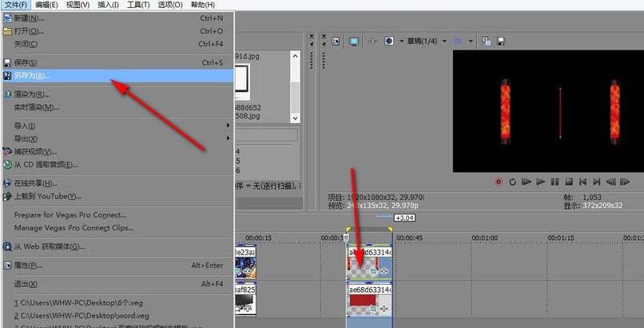Select 关闭(C) in the File menu
The image size is (644, 328).
pos(118,43)
